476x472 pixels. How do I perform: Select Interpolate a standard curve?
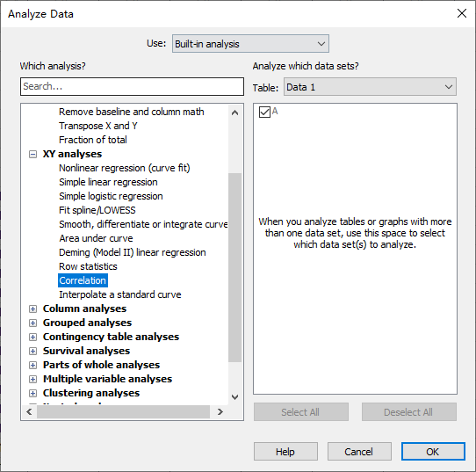pyautogui.click(x=120, y=294)
